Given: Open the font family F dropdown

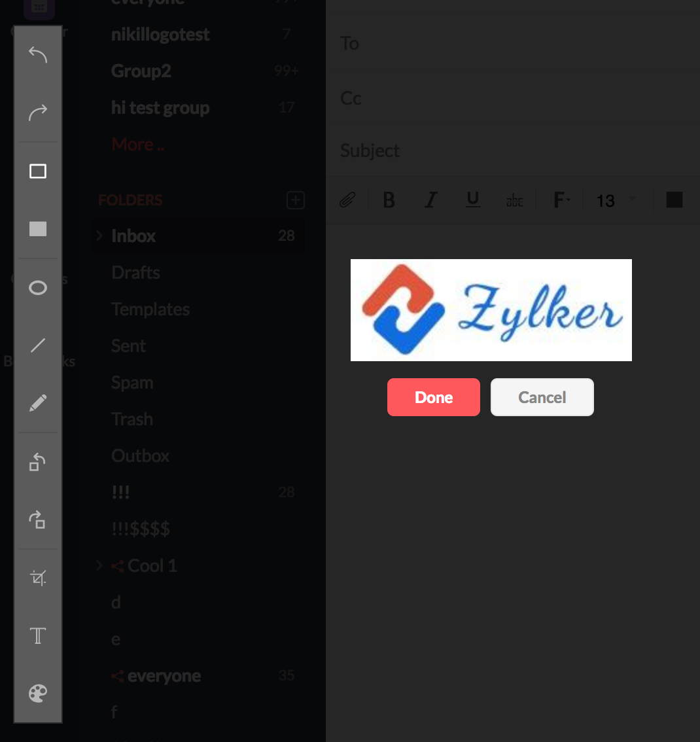Looking at the screenshot, I should pyautogui.click(x=562, y=200).
